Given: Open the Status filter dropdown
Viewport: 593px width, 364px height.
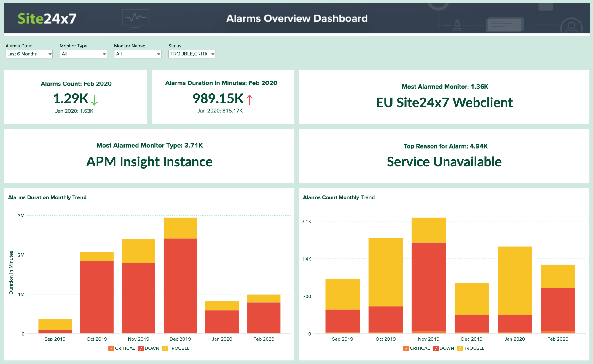Looking at the screenshot, I should (192, 54).
